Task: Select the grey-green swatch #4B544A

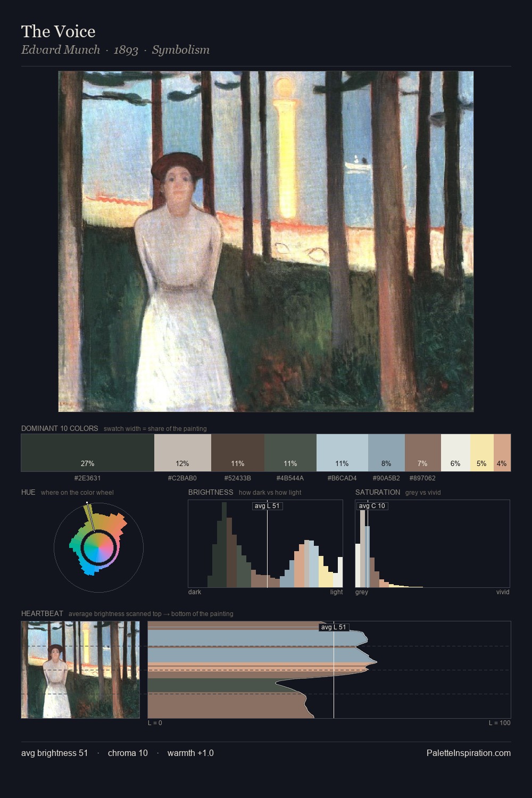Action: tap(290, 453)
